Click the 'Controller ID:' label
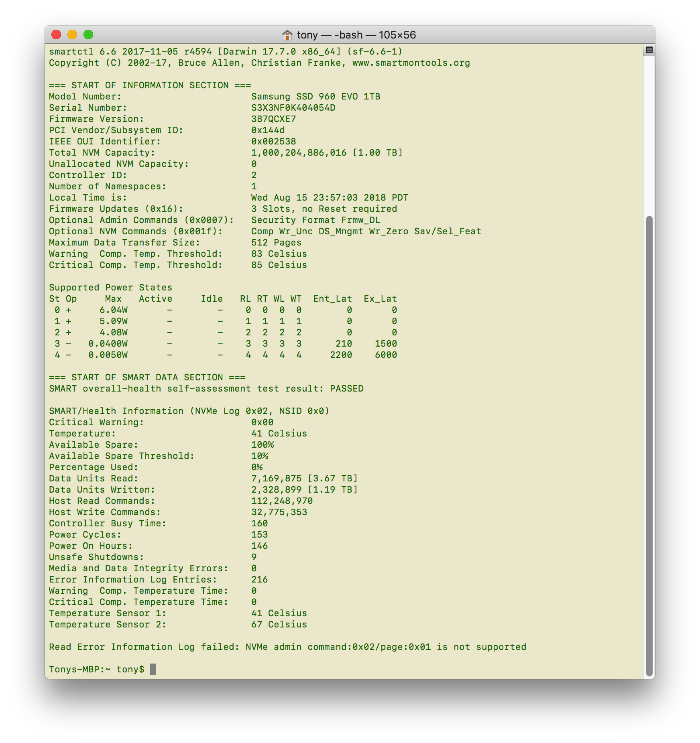This screenshot has height=743, width=700. click(88, 175)
